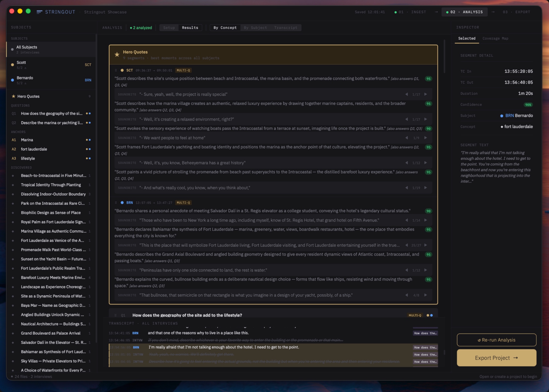Select the By Concept grouping

(225, 28)
